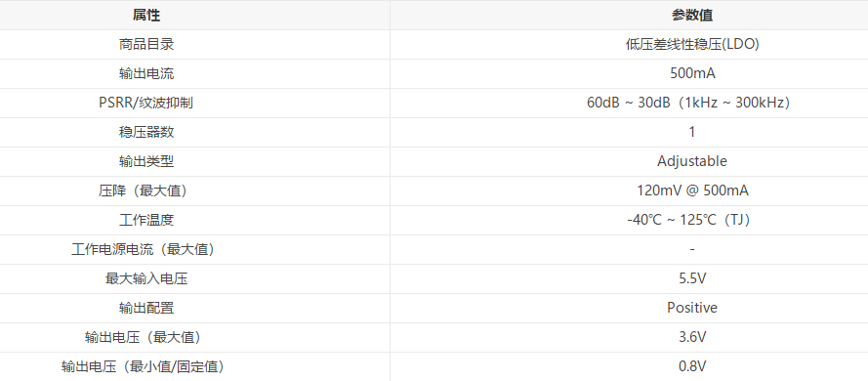The height and width of the screenshot is (381, 868).
Task: Select the 3.6V maximum output voltage
Action: coord(692,338)
